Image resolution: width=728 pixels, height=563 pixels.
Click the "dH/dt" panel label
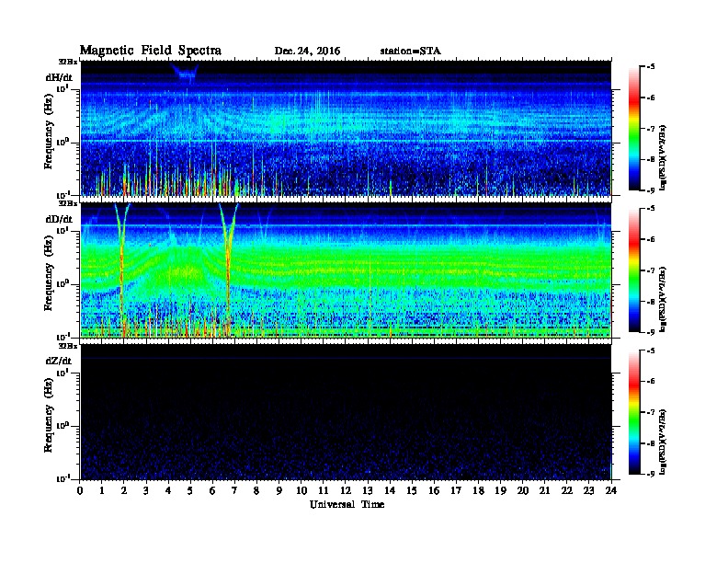[x=59, y=77]
